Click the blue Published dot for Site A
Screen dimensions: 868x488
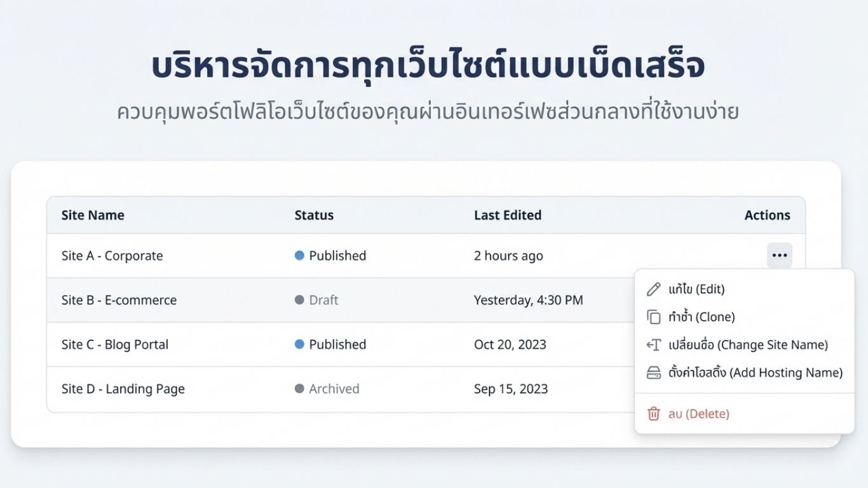click(300, 255)
